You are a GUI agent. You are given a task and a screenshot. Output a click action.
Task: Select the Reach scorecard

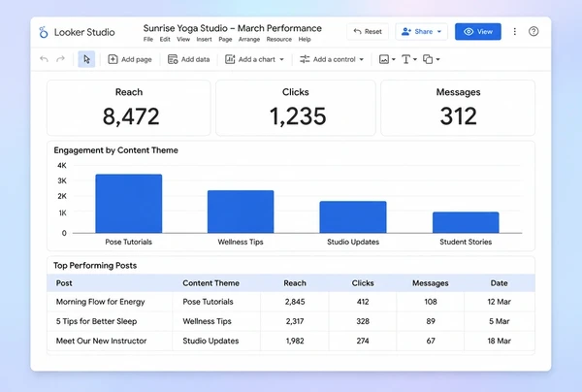click(129, 108)
